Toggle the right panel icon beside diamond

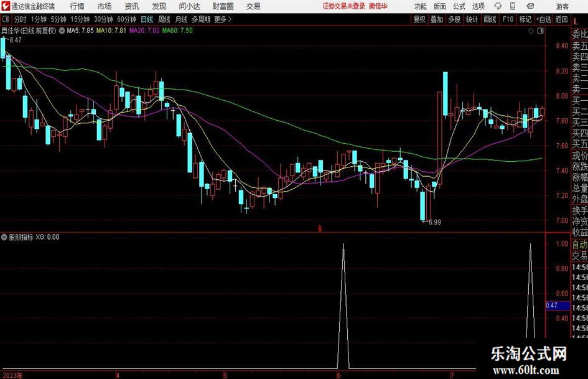pyautogui.click(x=540, y=31)
